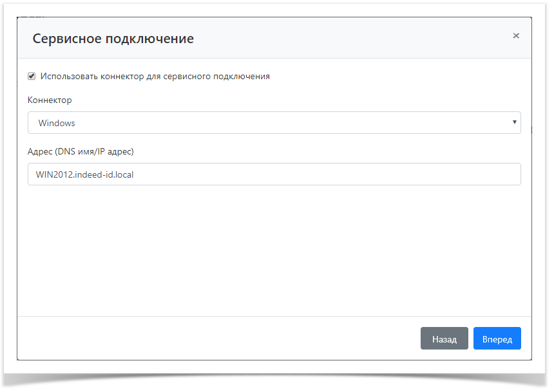
Task: Go back to the previous step
Action: [x=444, y=338]
